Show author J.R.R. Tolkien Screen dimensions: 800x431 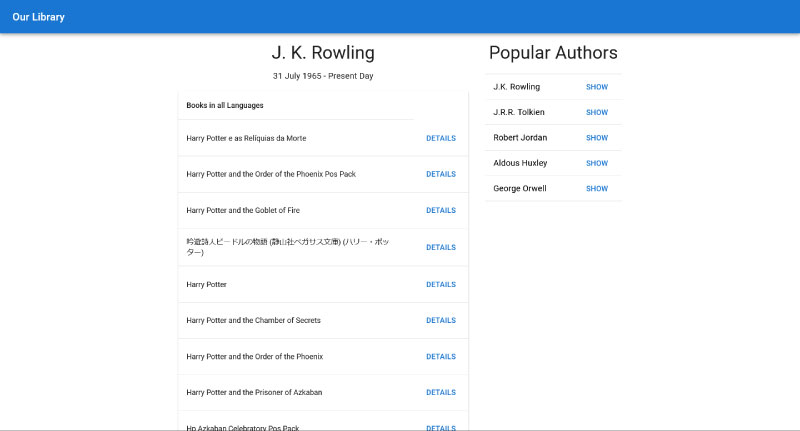(597, 112)
